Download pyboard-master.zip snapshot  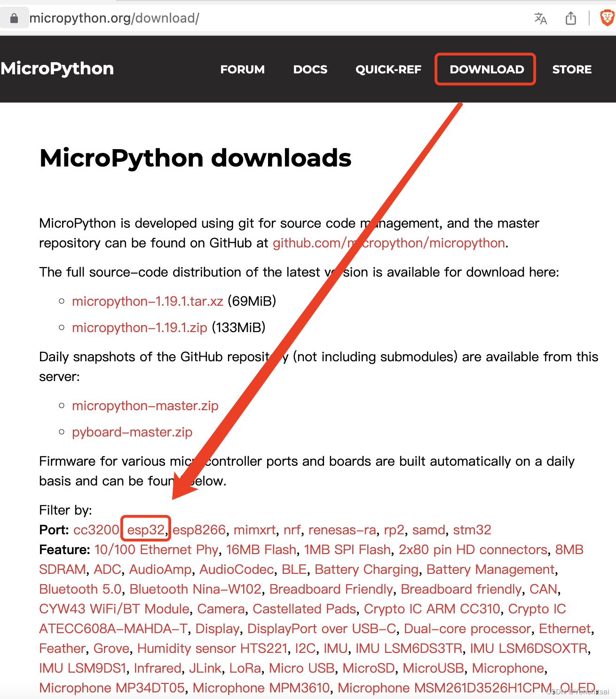[x=132, y=432]
